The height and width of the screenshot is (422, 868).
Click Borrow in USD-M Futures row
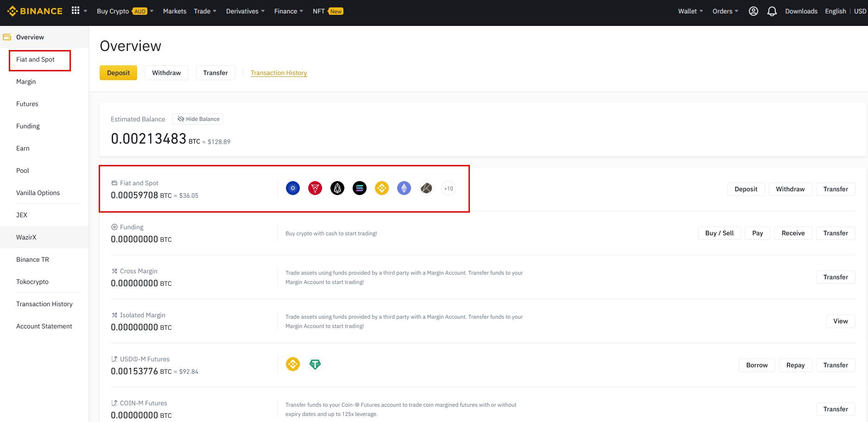[757, 365]
